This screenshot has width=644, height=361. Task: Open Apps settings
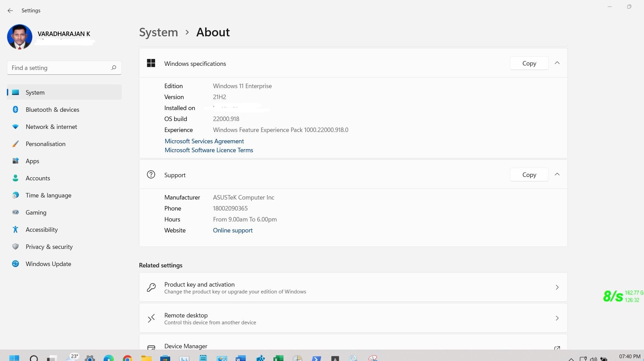coord(64,161)
